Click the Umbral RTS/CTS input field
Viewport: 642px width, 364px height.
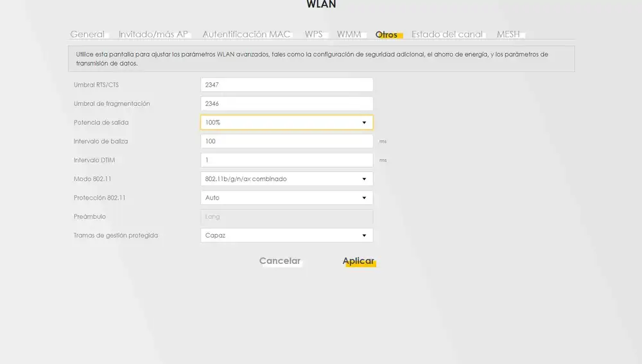click(286, 85)
